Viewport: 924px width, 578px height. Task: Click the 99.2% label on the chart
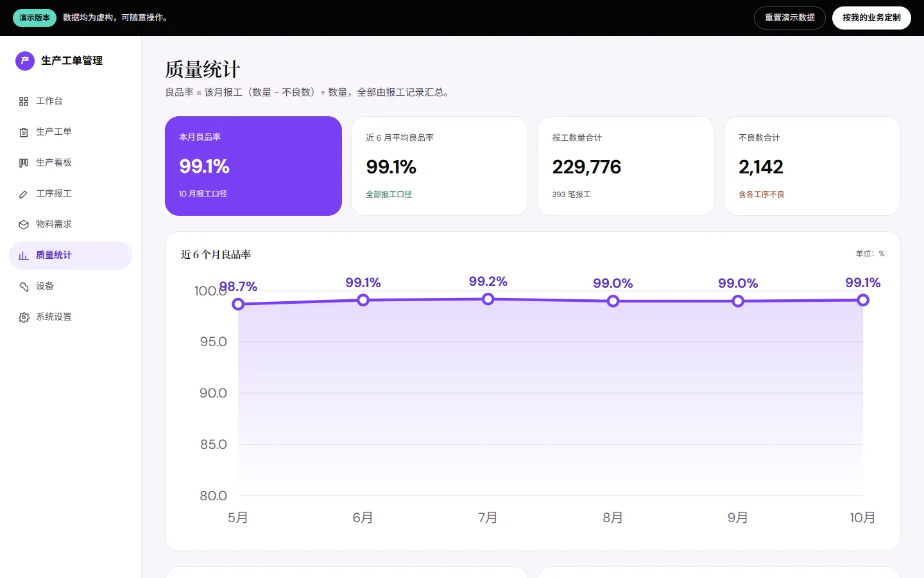(488, 281)
